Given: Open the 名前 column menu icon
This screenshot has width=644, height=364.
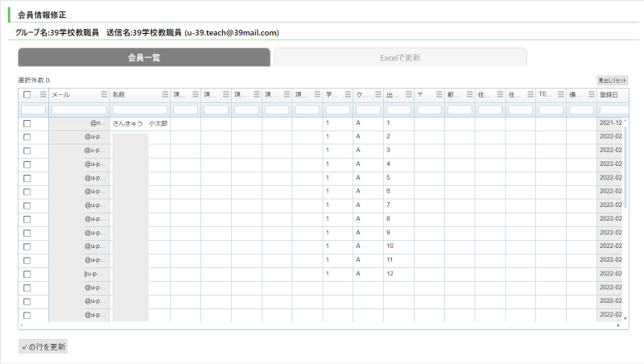Looking at the screenshot, I should coord(165,95).
